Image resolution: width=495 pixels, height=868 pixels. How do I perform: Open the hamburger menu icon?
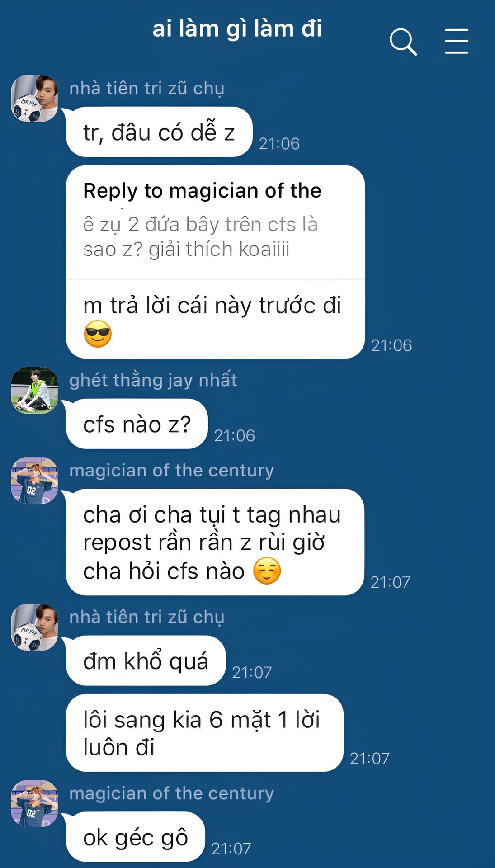pos(456,42)
